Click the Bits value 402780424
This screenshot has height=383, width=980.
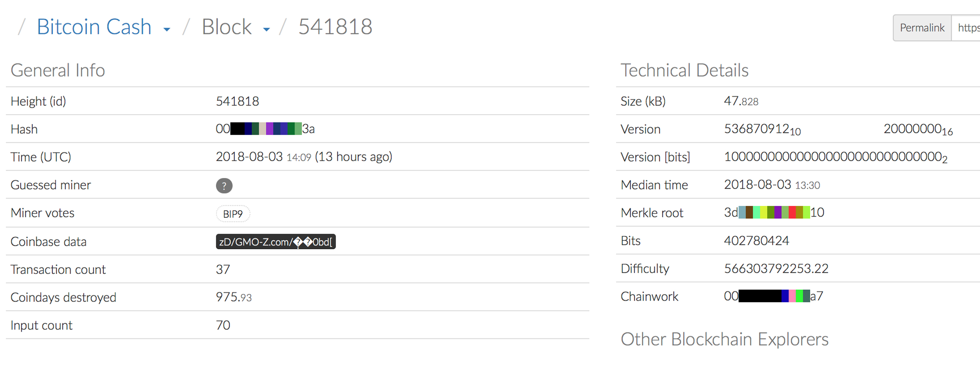pyautogui.click(x=756, y=241)
